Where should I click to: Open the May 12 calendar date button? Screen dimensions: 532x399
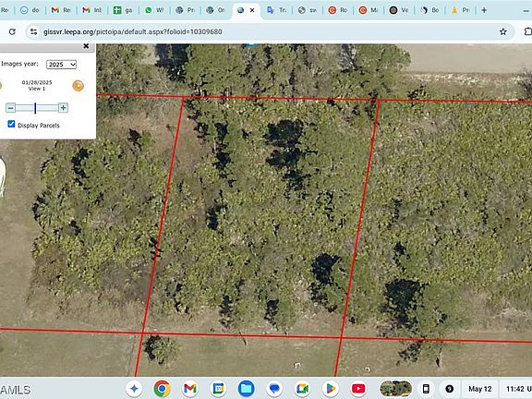point(479,389)
